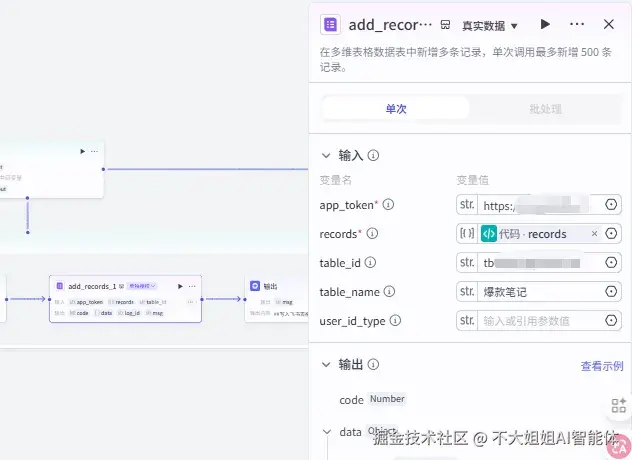Show info tooltip for app_token
Viewport: 632px width, 460px height.
[x=388, y=205]
